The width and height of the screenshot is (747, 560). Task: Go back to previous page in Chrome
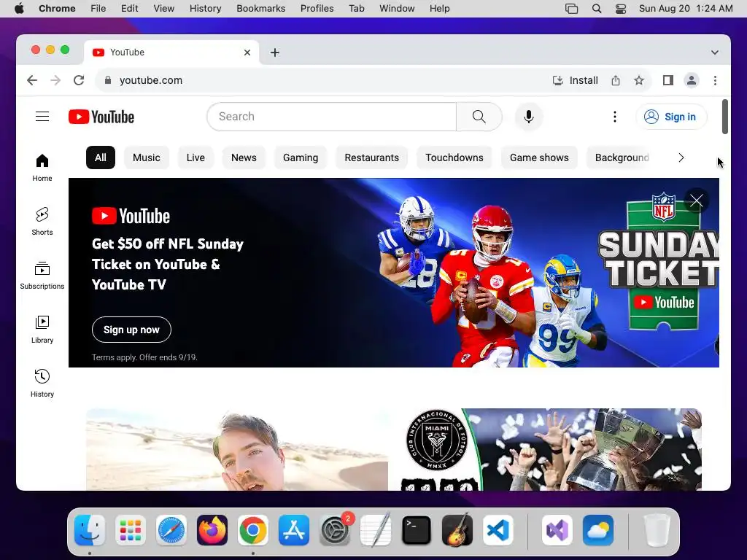pos(32,80)
